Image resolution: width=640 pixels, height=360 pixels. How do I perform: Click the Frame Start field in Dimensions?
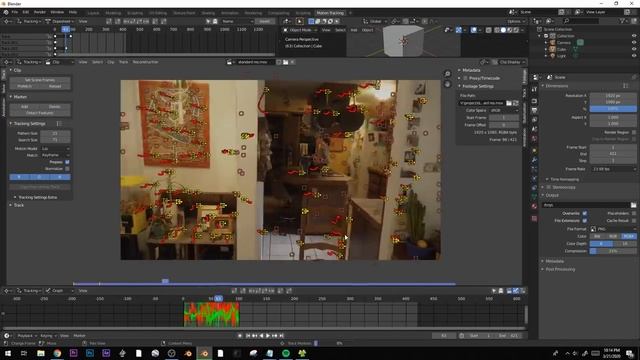coord(613,147)
